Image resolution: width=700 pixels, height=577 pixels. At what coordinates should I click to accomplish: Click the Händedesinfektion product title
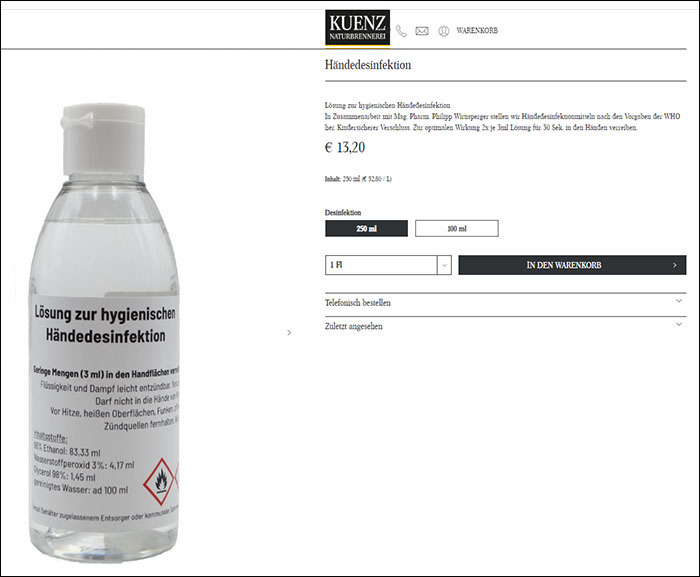[x=368, y=65]
